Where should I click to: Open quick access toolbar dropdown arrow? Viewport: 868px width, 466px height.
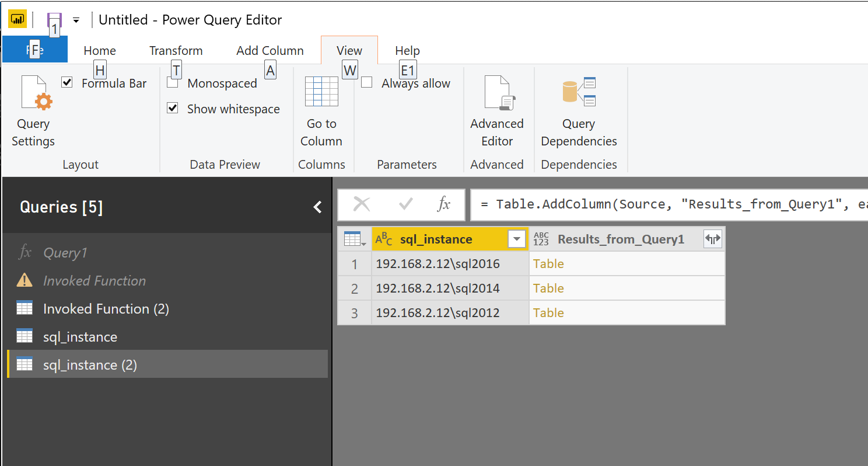(76, 20)
